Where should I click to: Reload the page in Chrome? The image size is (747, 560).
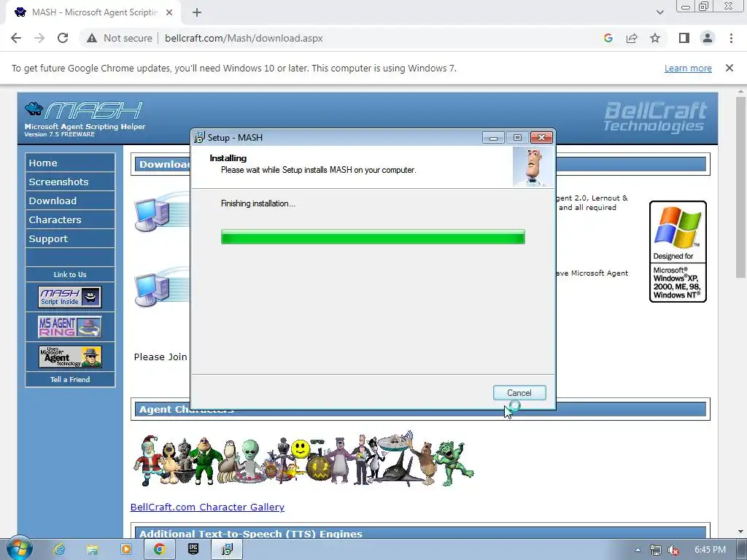(63, 38)
